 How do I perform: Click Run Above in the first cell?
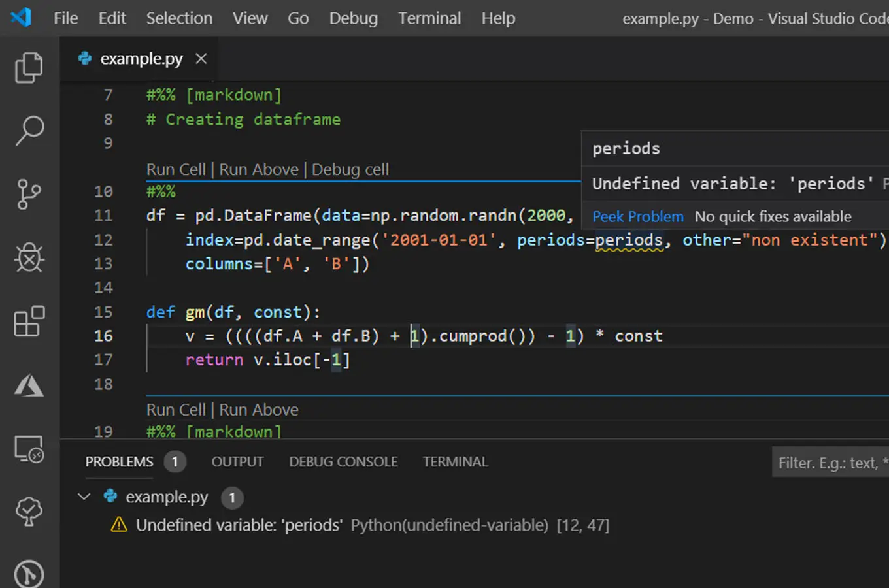click(x=258, y=170)
